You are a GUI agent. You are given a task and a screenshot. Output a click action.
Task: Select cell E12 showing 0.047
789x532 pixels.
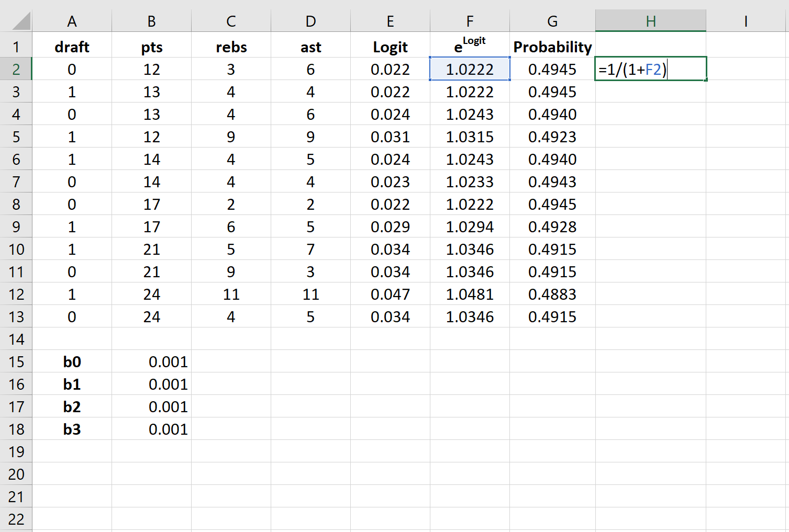[x=390, y=295]
